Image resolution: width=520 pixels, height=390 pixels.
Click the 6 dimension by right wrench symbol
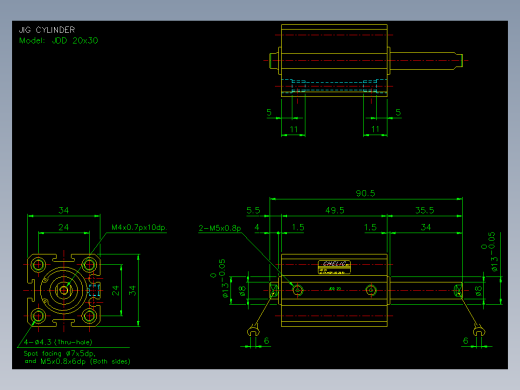[465, 341]
